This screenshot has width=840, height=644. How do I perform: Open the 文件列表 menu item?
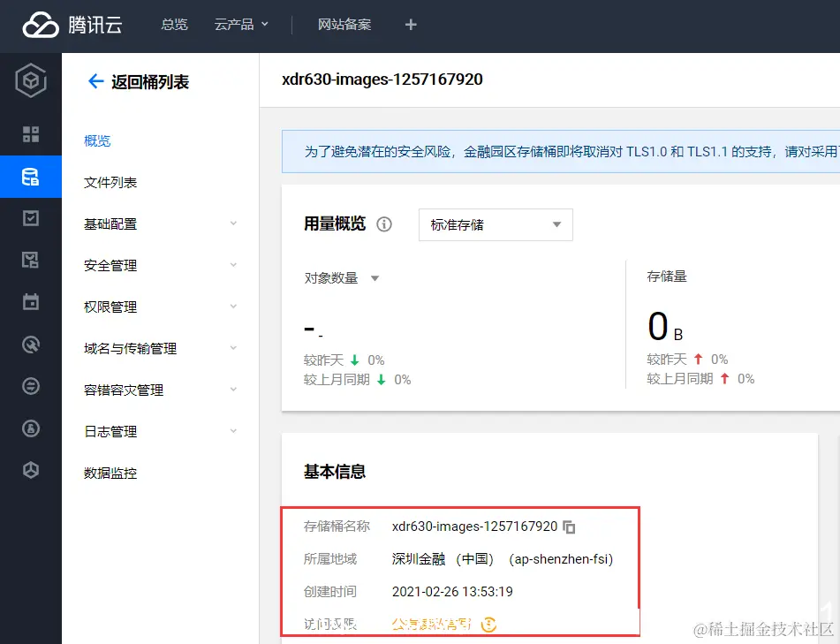[x=110, y=183]
